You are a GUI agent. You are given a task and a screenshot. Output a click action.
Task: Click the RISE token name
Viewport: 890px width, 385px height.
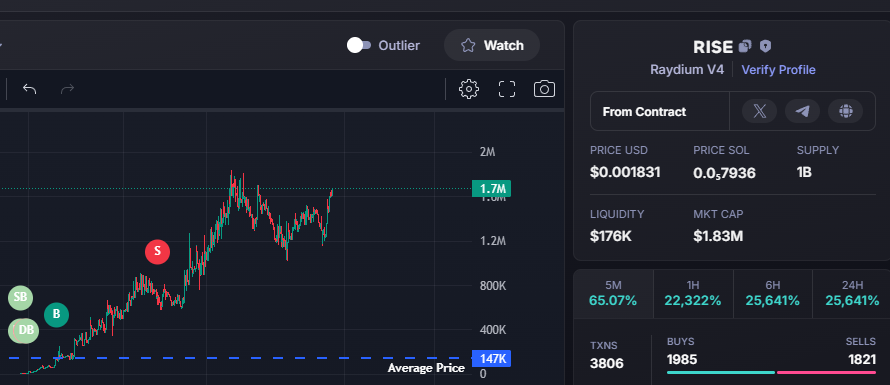tap(713, 47)
